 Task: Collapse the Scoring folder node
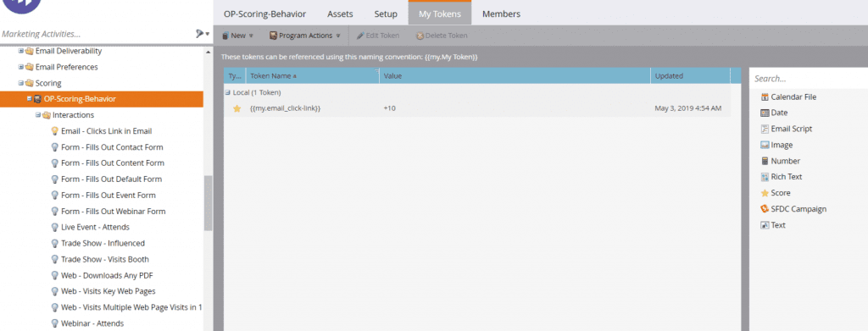click(x=21, y=83)
